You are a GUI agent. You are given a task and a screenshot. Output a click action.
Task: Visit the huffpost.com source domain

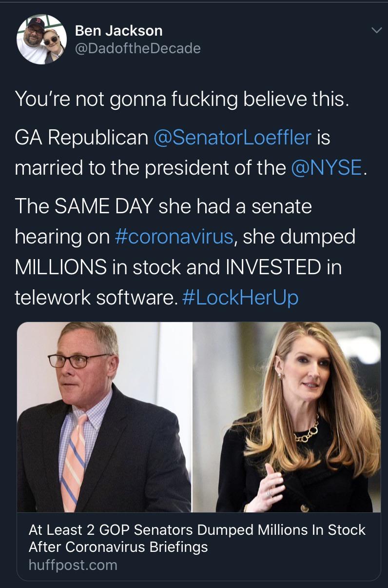click(x=73, y=565)
